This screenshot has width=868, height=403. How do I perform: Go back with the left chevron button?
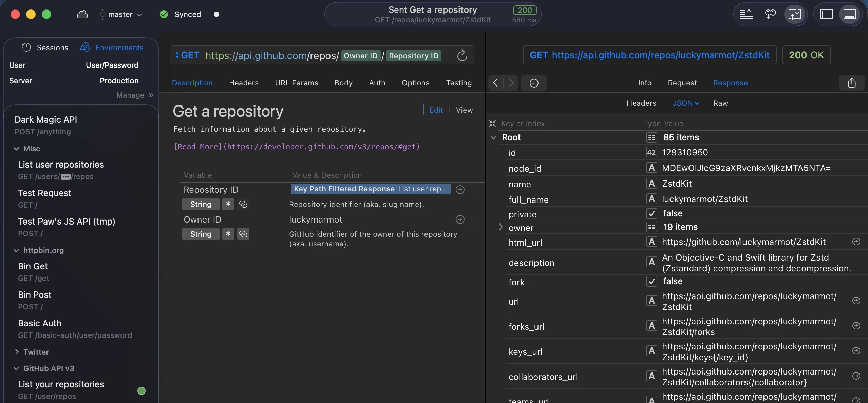tap(495, 83)
